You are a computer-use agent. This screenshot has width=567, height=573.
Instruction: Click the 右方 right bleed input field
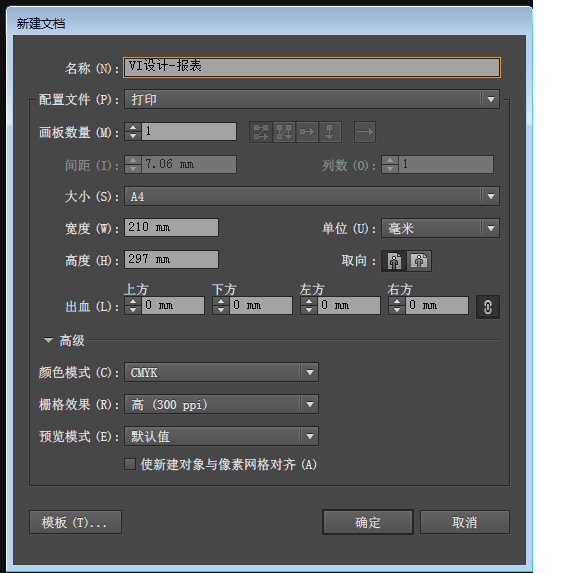pos(437,305)
